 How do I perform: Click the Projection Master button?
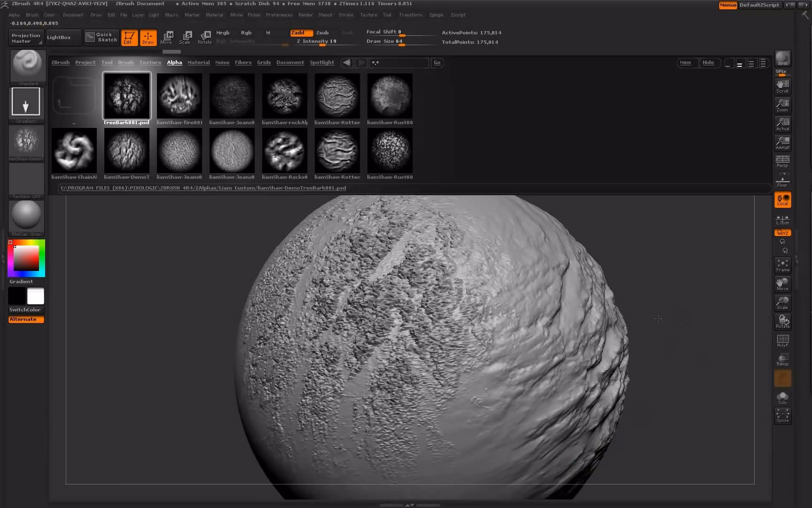[25, 37]
